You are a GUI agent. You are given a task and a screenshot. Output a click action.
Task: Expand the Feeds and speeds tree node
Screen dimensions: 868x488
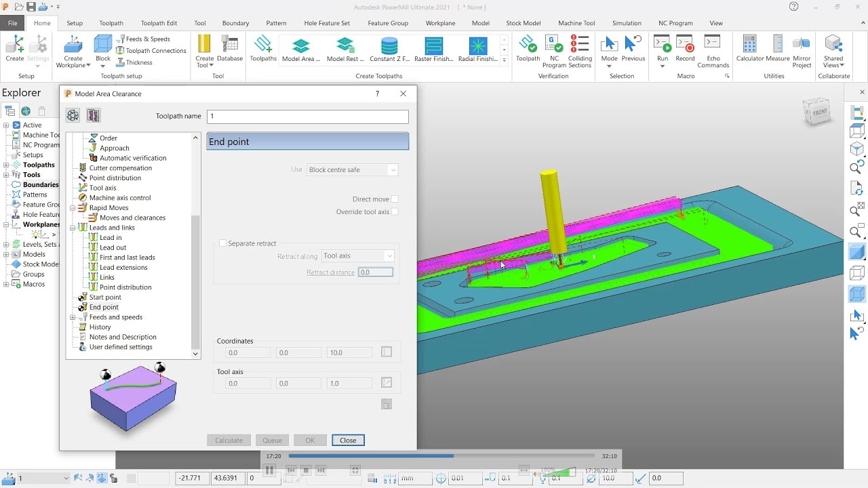(x=73, y=317)
